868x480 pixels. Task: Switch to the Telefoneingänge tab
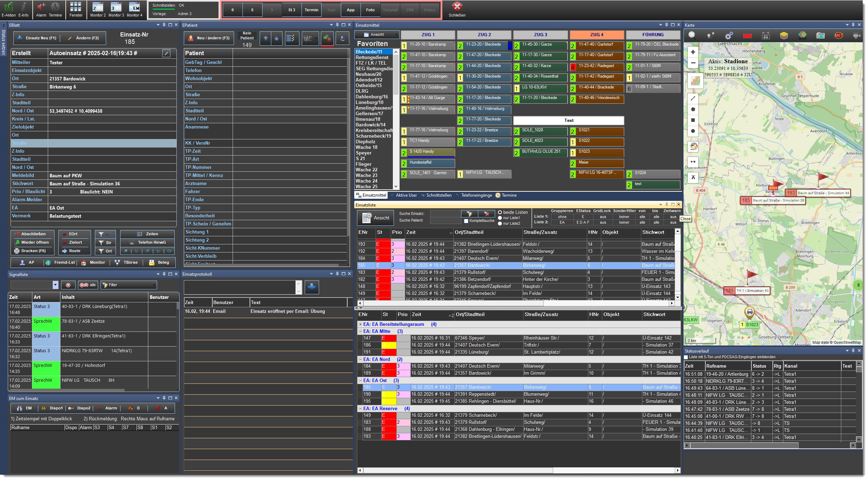click(x=476, y=195)
